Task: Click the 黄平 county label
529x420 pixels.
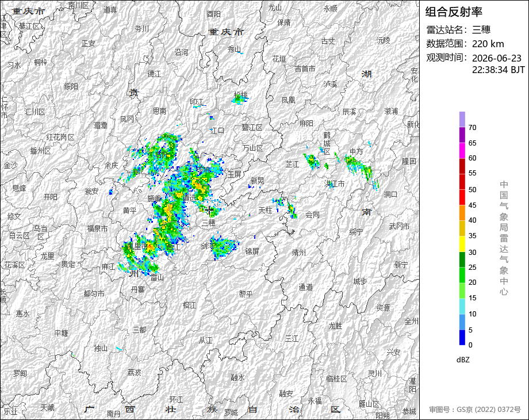Action: point(129,211)
